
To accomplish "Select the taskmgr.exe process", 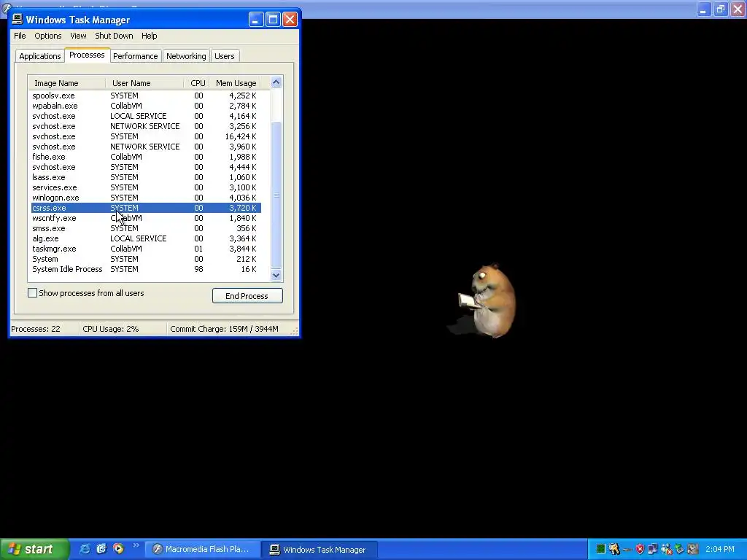I will 146,249.
